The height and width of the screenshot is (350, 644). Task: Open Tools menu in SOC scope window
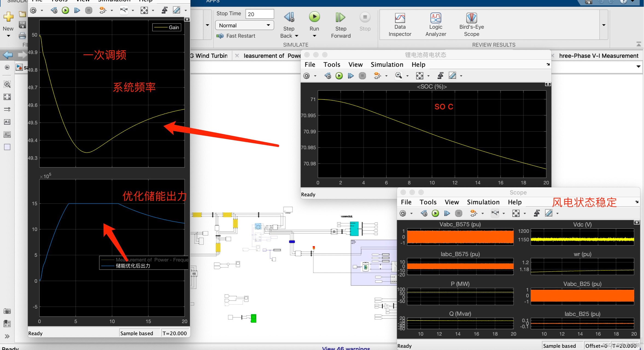332,65
